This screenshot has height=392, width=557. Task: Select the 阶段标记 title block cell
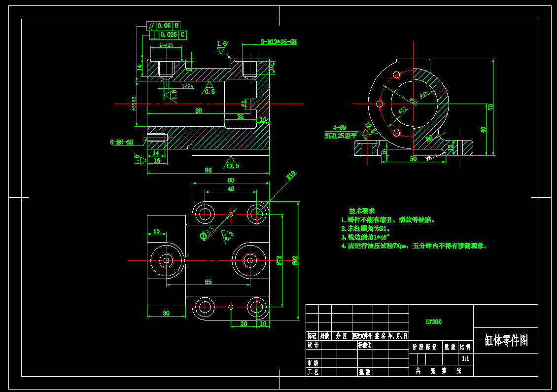pyautogui.click(x=425, y=347)
